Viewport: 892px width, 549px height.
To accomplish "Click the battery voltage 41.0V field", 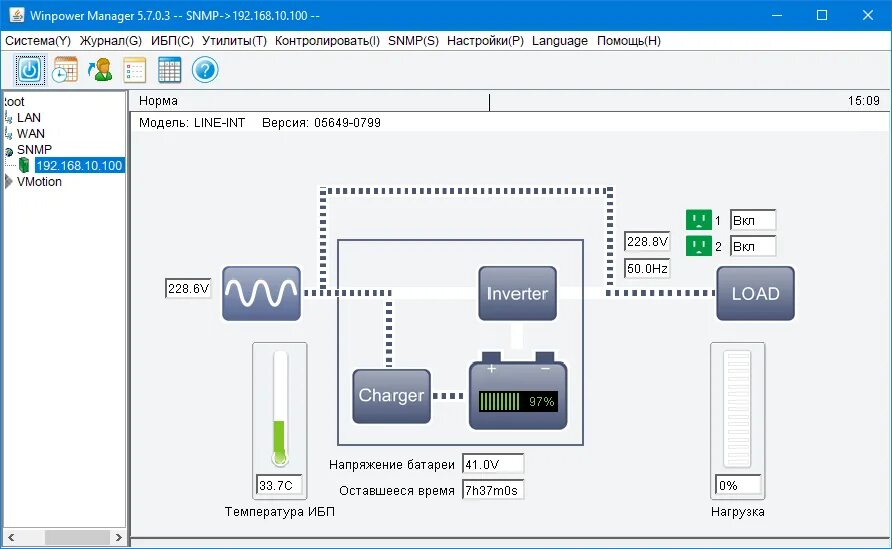I will [x=493, y=464].
